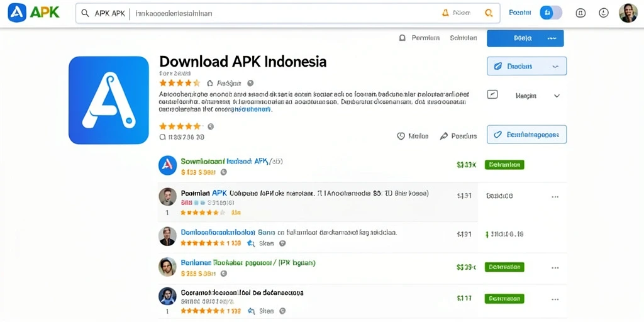This screenshot has width=644, height=322.
Task: Click the leaf icon on the first outlined button
Action: click(498, 66)
